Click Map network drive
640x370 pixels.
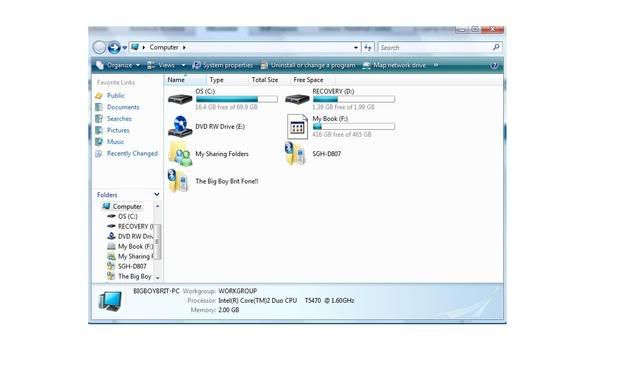[394, 65]
